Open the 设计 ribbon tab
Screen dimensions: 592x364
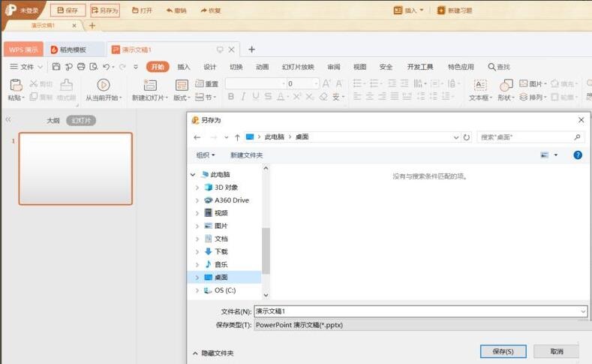210,67
